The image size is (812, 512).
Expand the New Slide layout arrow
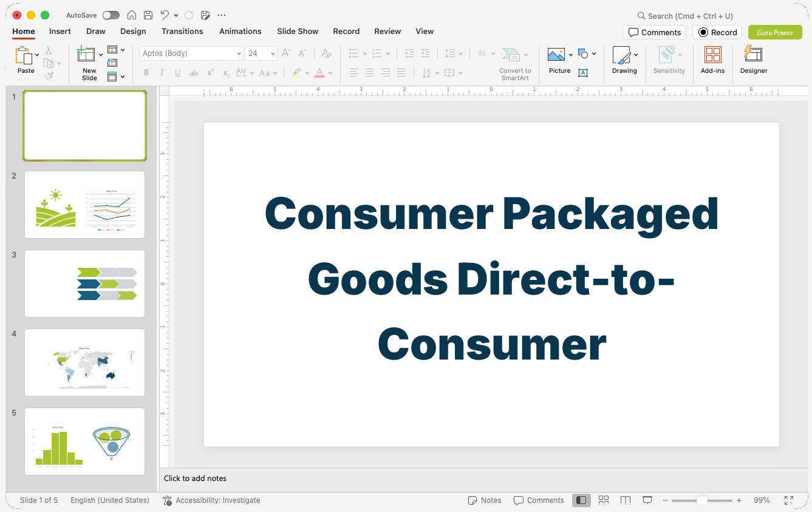pyautogui.click(x=101, y=55)
